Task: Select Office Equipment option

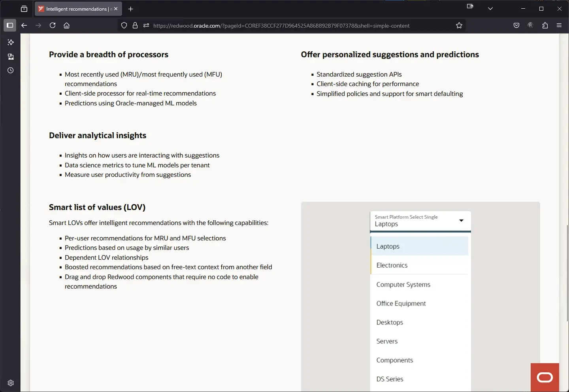Action: (419, 304)
